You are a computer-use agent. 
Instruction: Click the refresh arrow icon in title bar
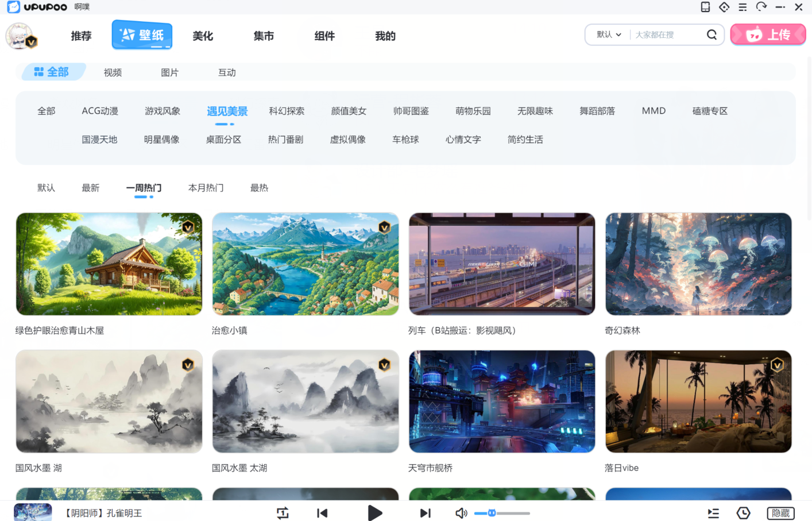[x=761, y=7]
